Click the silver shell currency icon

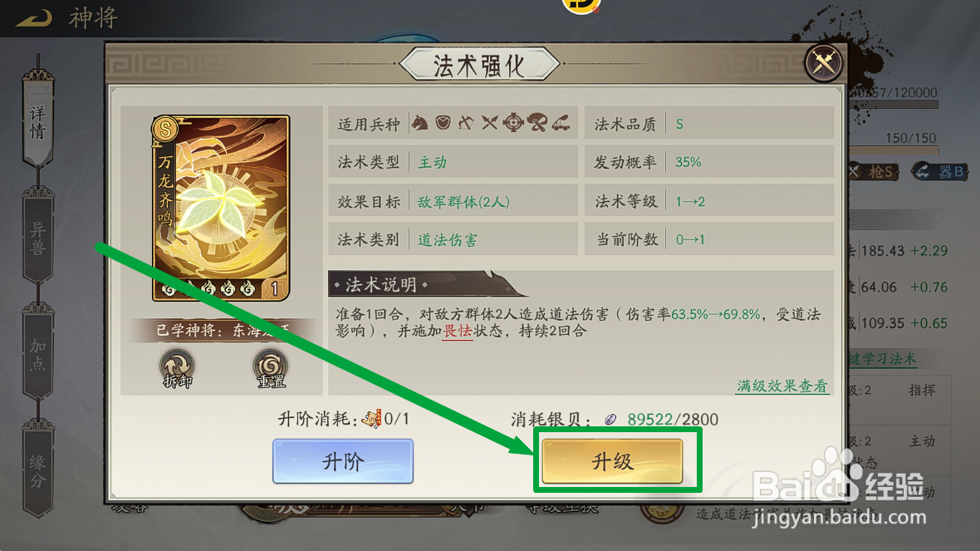tap(610, 419)
